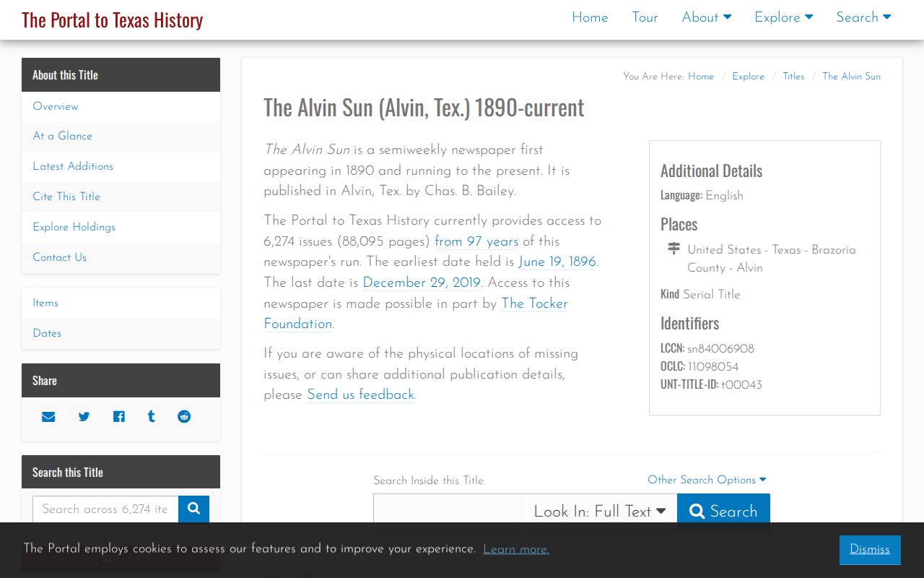Screen dimensions: 924x578
Task: Click the LCCN value sn84006908
Action: click(720, 349)
